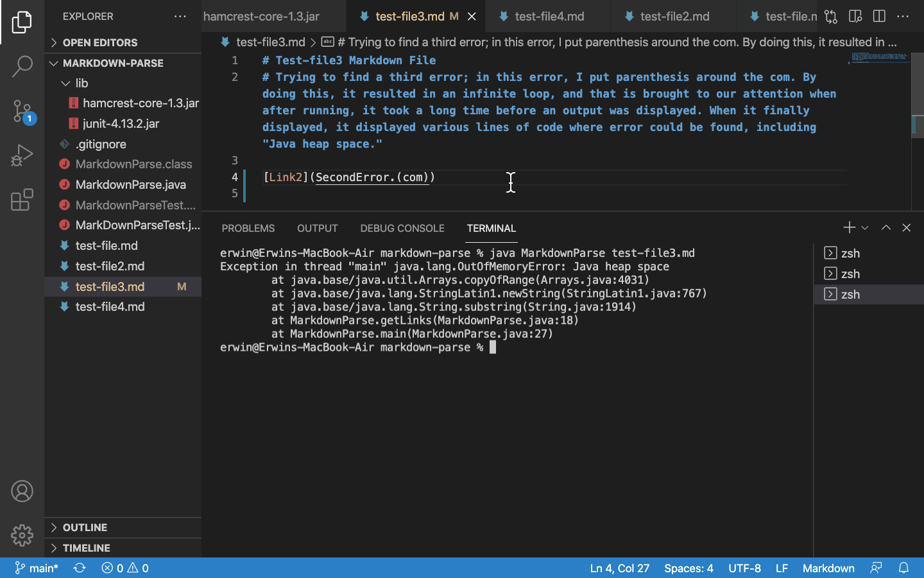Open editor more actions ellipsis
The image size is (924, 578).
click(x=903, y=17)
